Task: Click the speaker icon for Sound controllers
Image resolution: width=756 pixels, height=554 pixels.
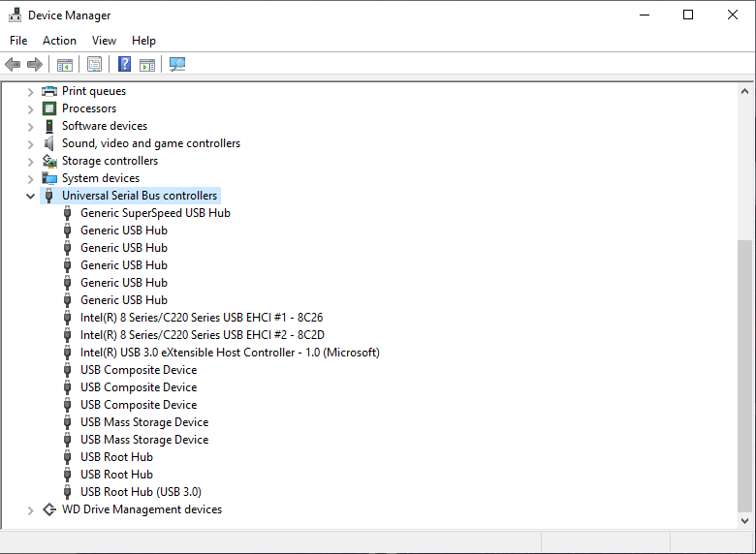Action: [49, 143]
